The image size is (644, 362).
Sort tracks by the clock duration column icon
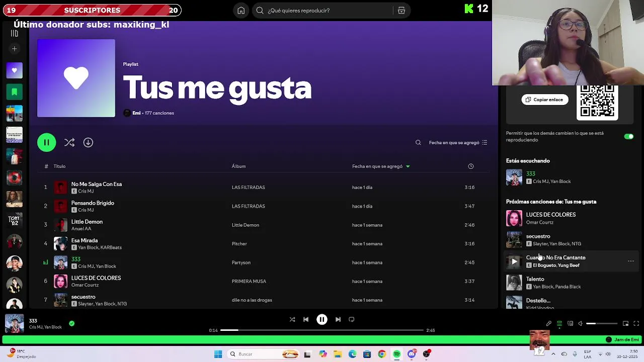click(471, 166)
